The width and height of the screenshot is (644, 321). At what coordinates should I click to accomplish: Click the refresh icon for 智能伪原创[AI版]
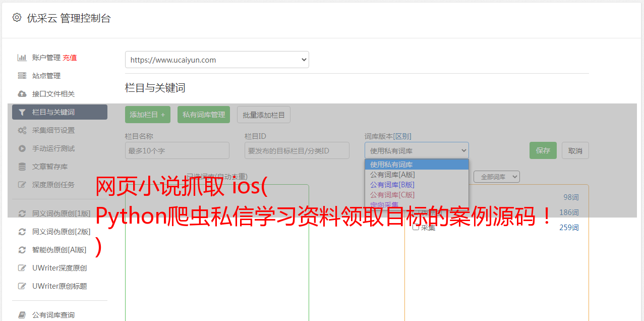point(22,250)
